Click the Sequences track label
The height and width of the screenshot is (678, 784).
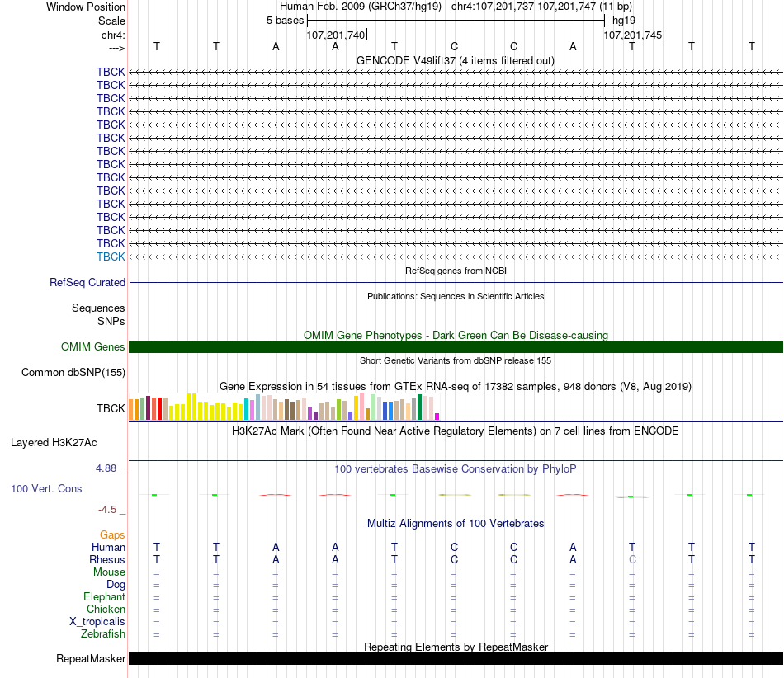point(98,308)
